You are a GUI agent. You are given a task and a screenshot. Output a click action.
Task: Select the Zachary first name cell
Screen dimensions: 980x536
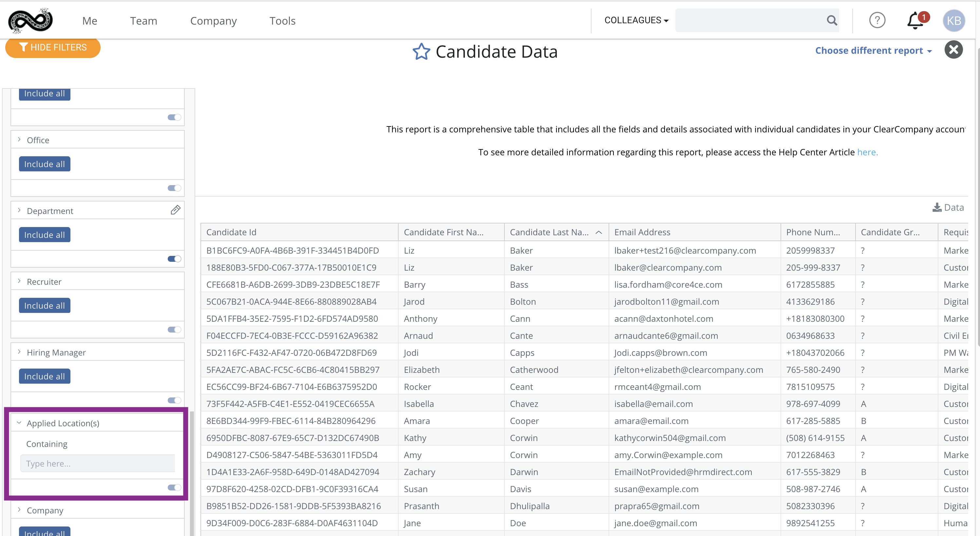(x=451, y=472)
